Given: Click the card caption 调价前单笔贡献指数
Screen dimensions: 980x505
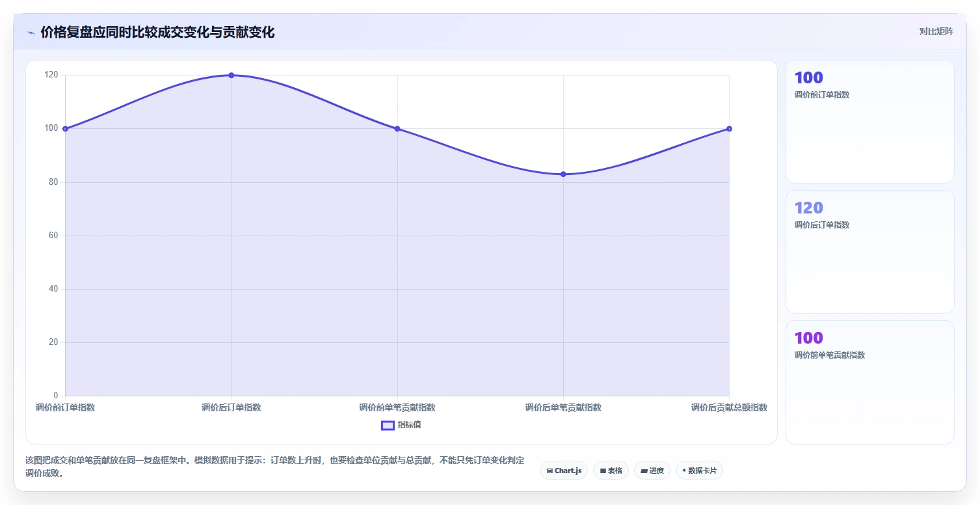Looking at the screenshot, I should 830,355.
